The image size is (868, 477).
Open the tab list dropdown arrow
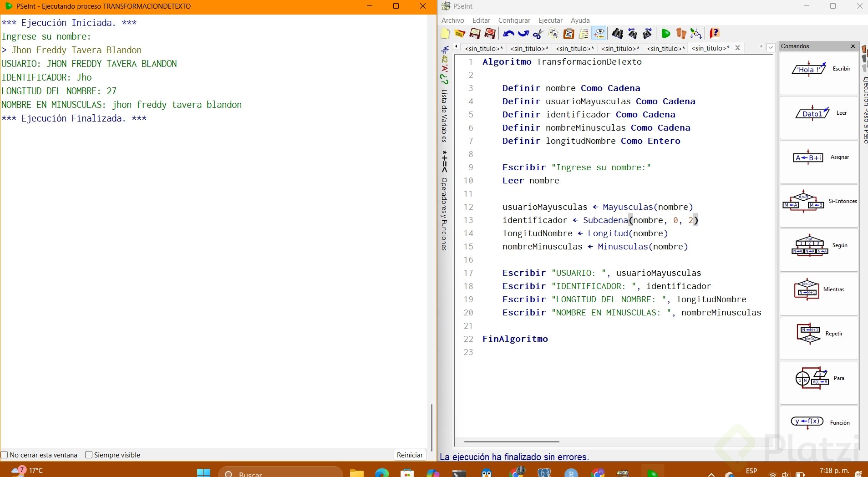[x=771, y=47]
